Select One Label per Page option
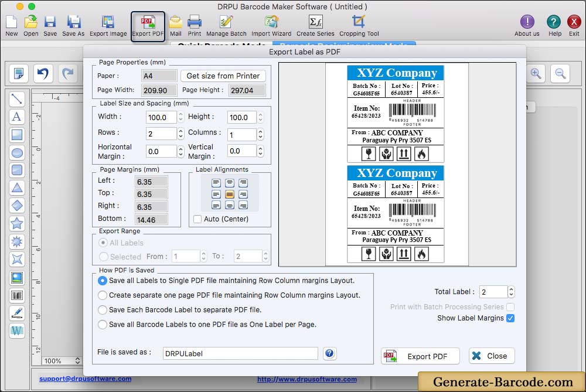This screenshot has width=586, height=392. pos(102,325)
